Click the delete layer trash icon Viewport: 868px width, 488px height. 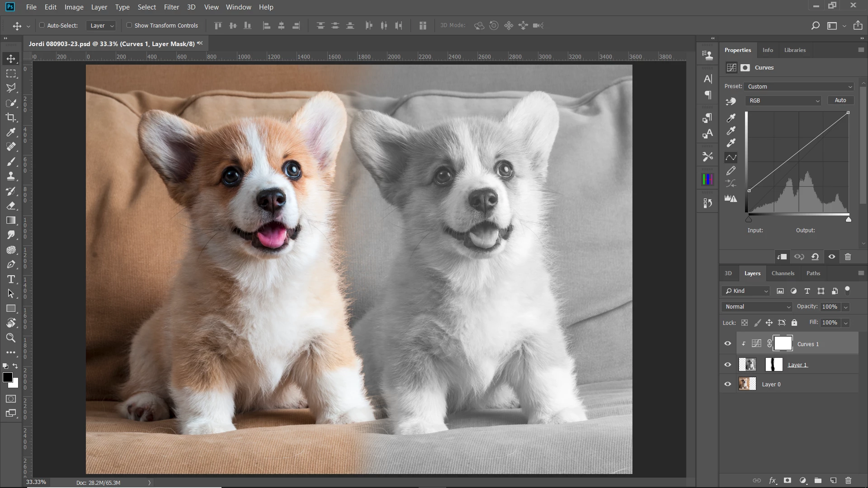click(848, 480)
